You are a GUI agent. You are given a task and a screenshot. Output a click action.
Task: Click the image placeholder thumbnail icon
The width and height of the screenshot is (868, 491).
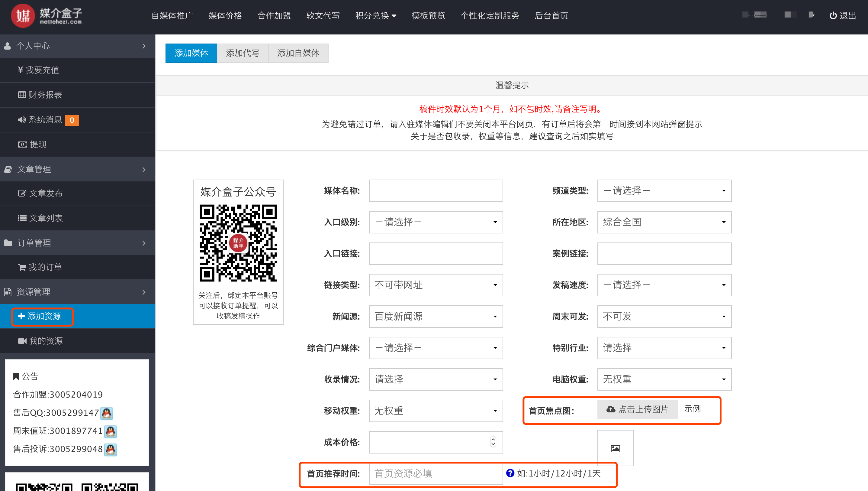pyautogui.click(x=615, y=448)
